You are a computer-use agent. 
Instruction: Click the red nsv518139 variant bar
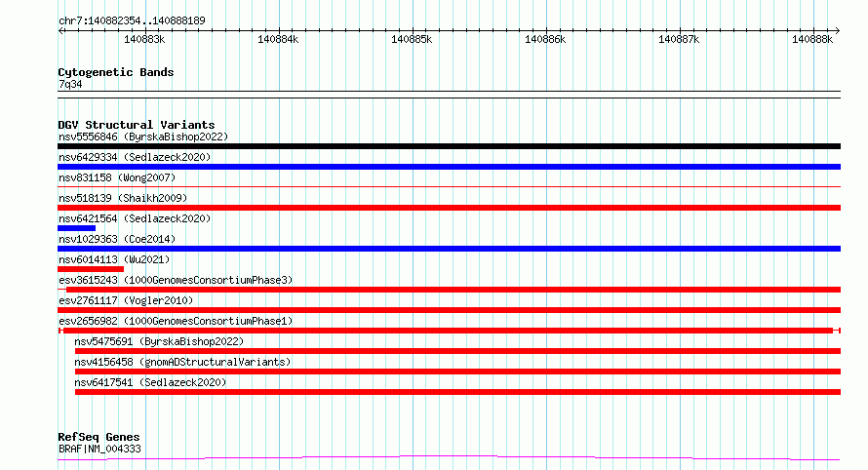[449, 208]
